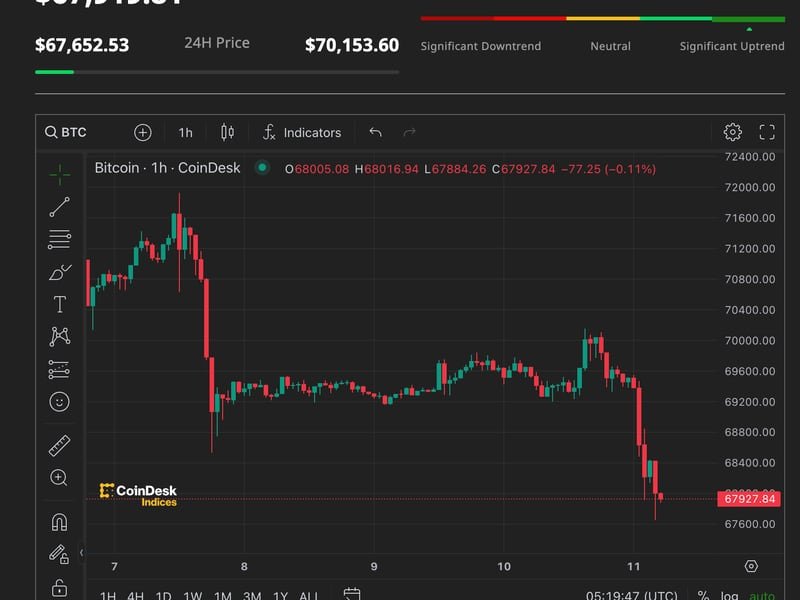The height and width of the screenshot is (600, 800).
Task: Click the BTC symbol search field
Action: click(x=66, y=132)
